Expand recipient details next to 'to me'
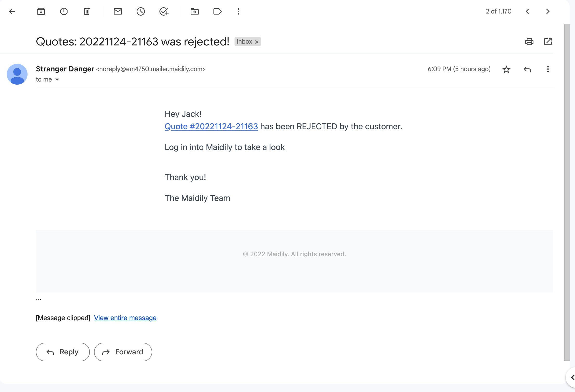The width and height of the screenshot is (575, 392). pyautogui.click(x=57, y=80)
